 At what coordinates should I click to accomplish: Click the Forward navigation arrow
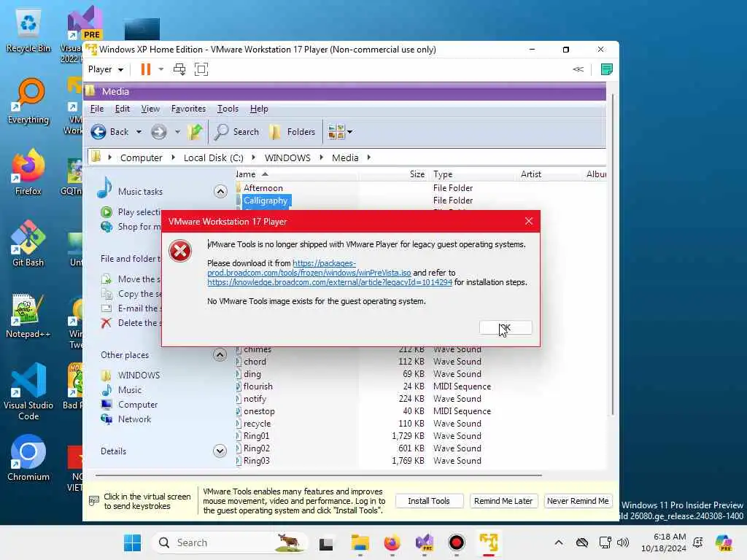[x=158, y=132]
